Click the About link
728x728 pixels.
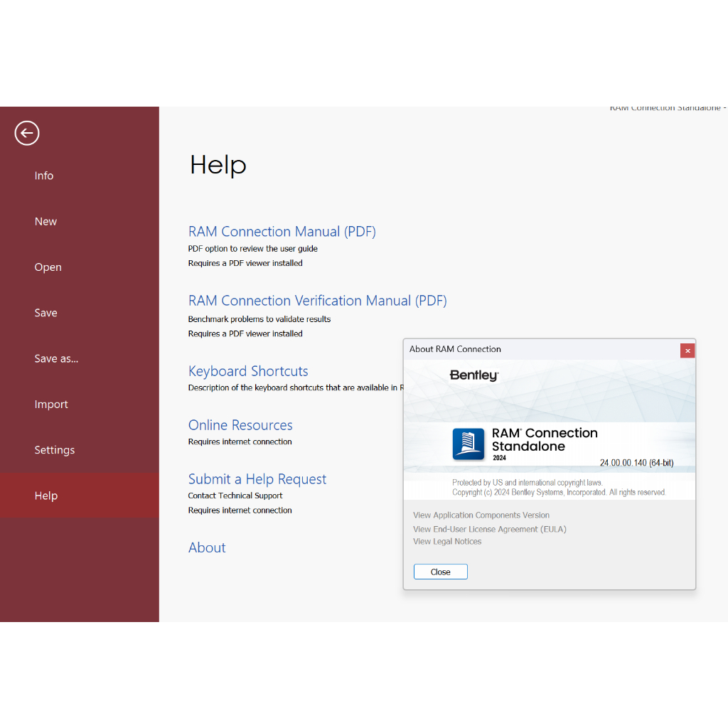tap(207, 547)
